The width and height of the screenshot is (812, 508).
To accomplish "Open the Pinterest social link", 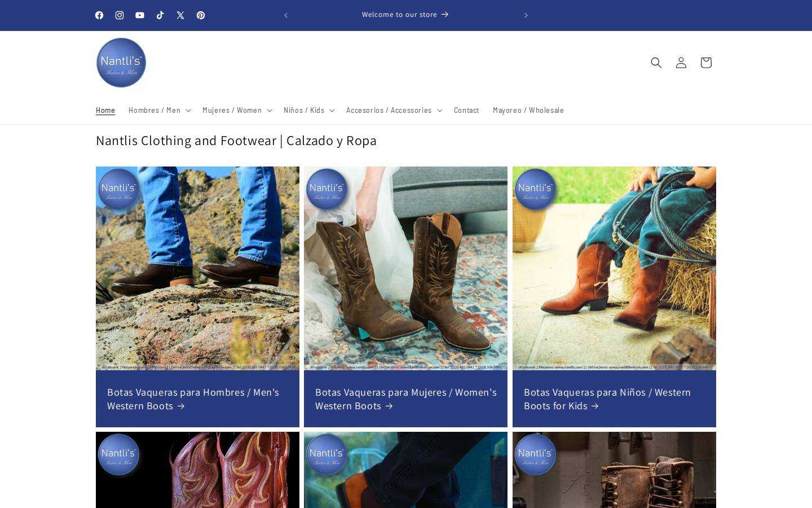I will [201, 15].
